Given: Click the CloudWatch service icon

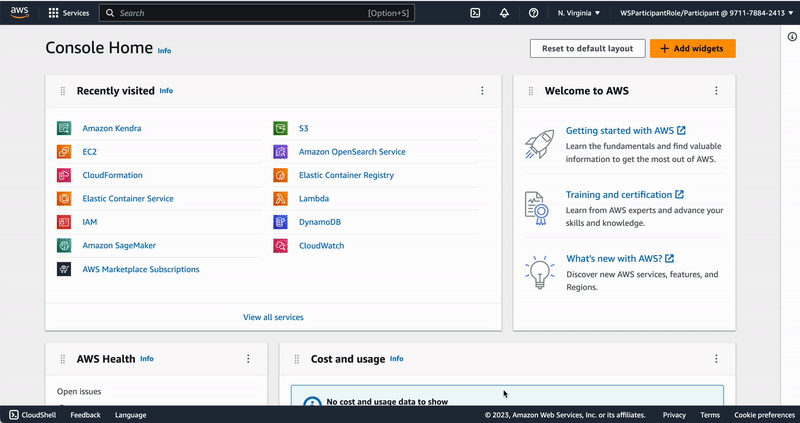Looking at the screenshot, I should click(280, 245).
